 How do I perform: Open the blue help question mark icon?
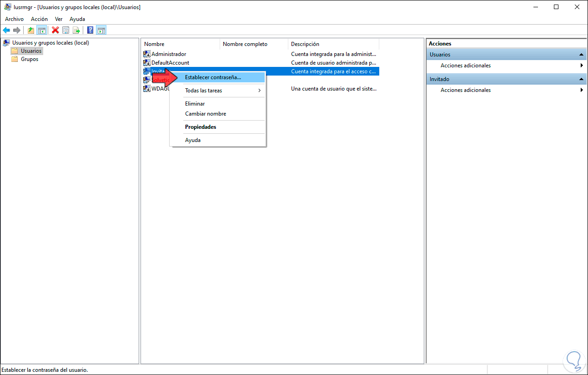(90, 30)
